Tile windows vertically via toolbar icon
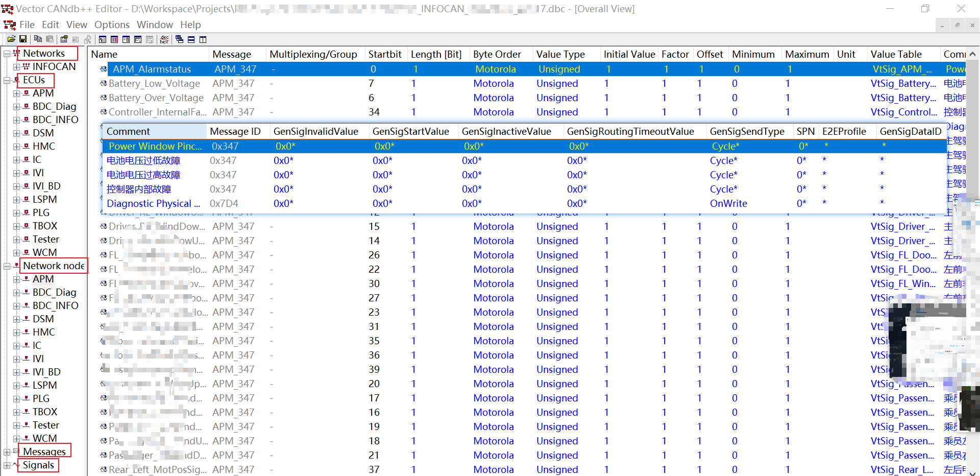The width and height of the screenshot is (980, 476). [x=203, y=39]
